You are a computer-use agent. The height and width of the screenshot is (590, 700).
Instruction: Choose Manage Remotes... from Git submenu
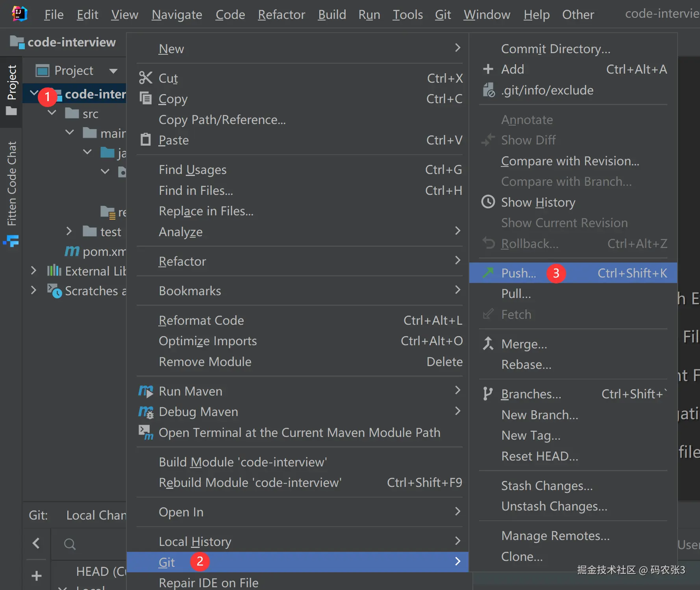[573, 535]
